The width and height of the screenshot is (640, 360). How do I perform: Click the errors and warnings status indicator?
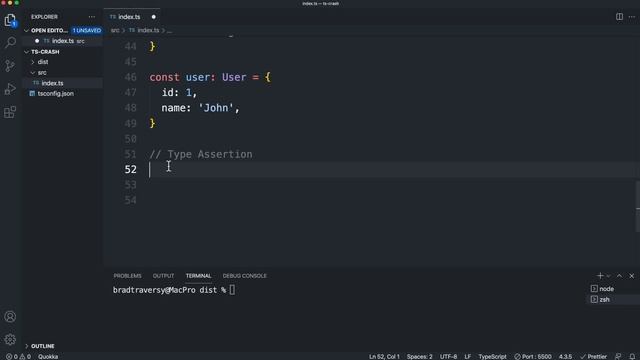(x=18, y=357)
